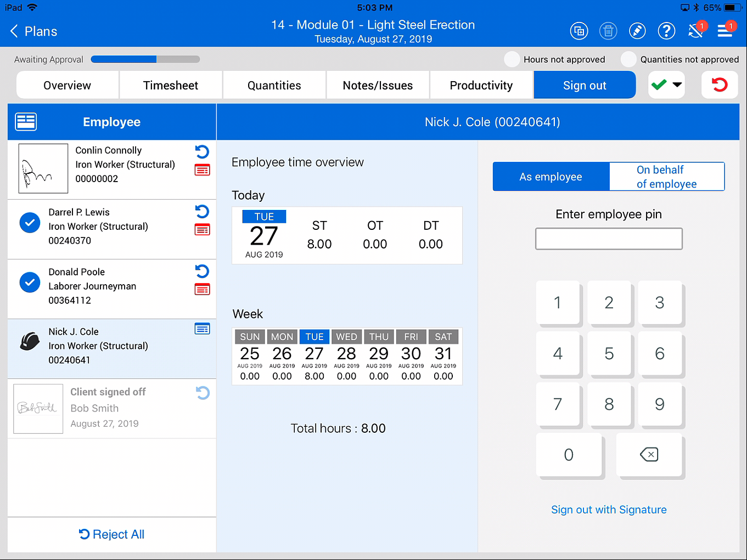Viewport: 747px width, 560px height.
Task: Toggle Darrel P. Lewis check mark
Action: pos(30,222)
